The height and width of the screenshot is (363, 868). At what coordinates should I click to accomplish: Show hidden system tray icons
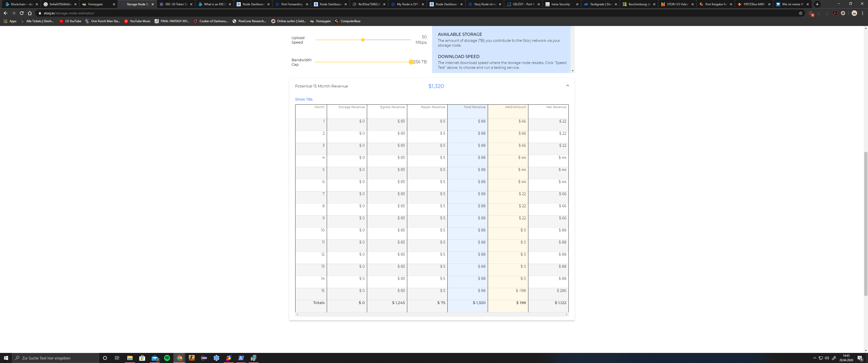pos(815,358)
